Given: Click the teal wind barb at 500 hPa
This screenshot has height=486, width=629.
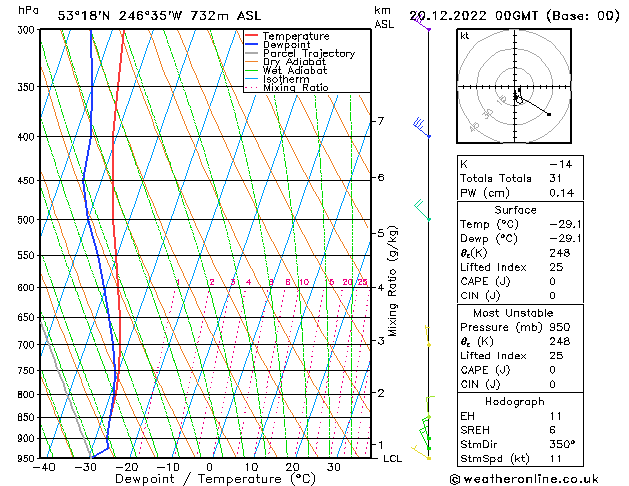Looking at the screenshot, I should click(422, 210).
